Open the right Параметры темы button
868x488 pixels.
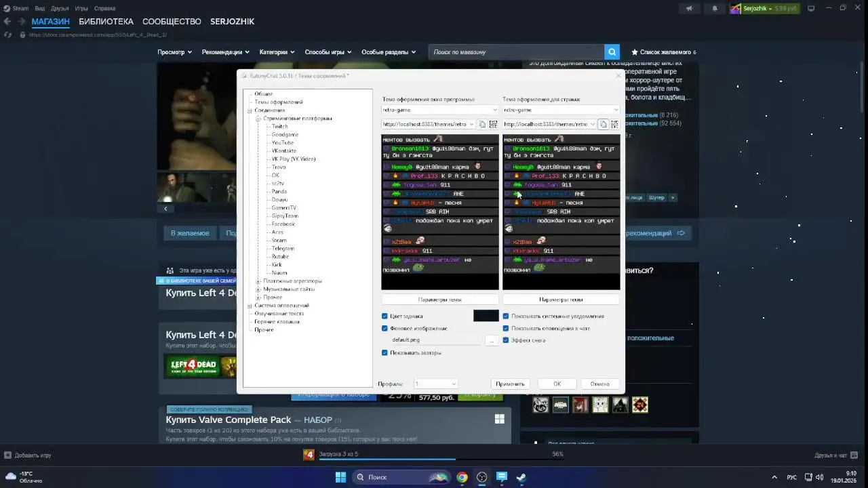[x=561, y=300]
